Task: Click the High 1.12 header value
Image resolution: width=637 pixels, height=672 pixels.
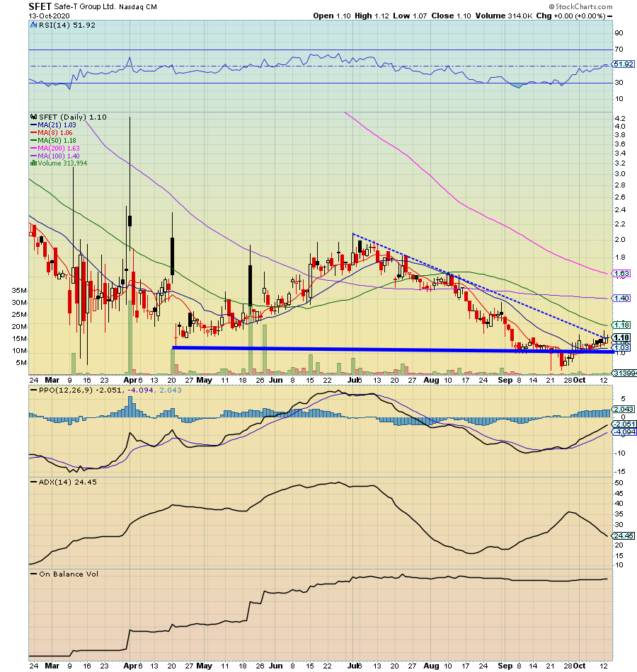Action: (x=372, y=16)
